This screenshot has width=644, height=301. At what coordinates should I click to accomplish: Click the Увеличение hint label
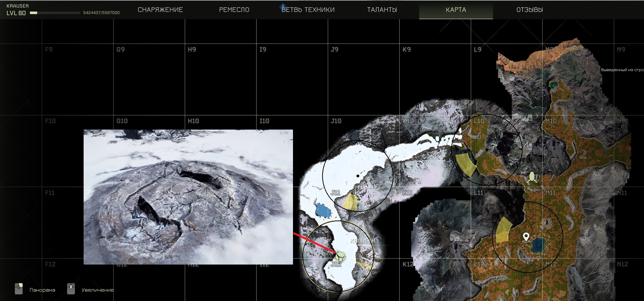tap(98, 290)
